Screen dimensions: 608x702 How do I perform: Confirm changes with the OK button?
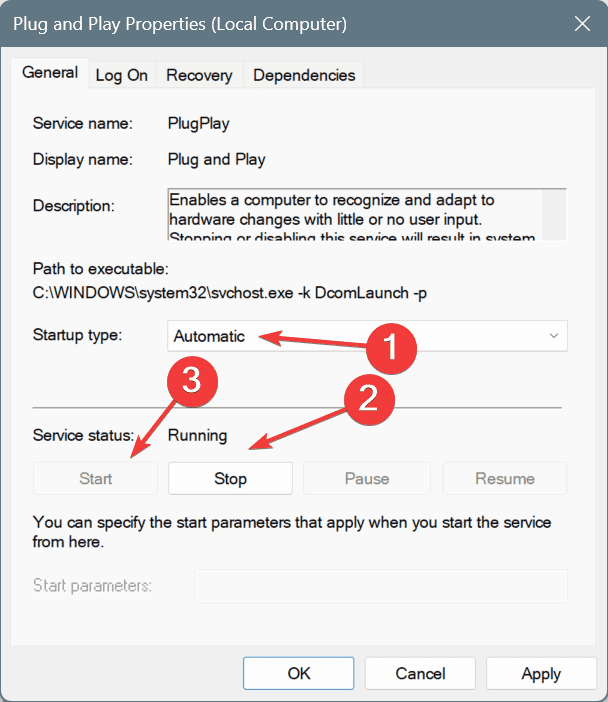[x=299, y=673]
